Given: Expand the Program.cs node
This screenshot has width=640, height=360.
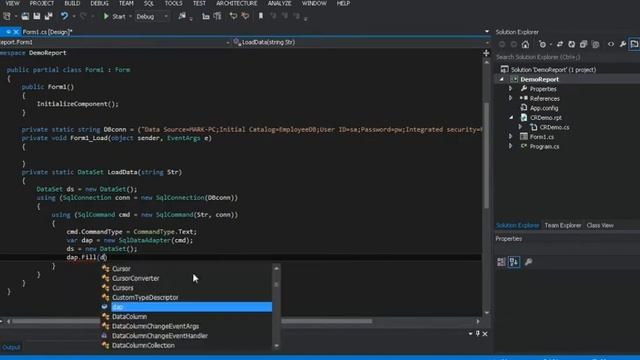Looking at the screenshot, I should tap(510, 146).
